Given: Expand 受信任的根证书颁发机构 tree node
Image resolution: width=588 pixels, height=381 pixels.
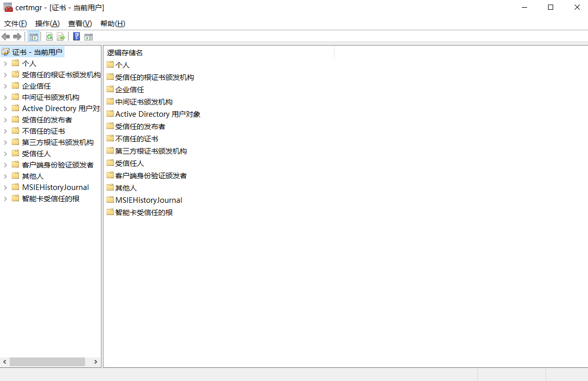Looking at the screenshot, I should (5, 75).
